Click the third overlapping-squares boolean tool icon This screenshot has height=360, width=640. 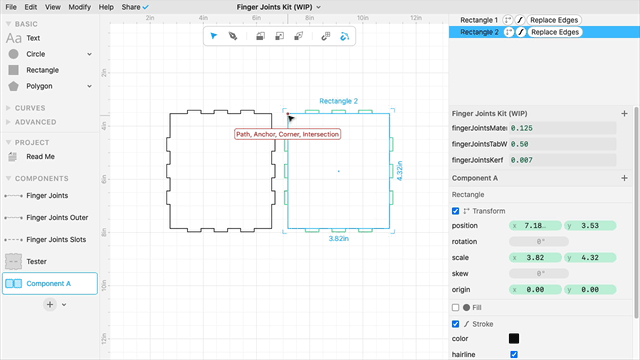[299, 36]
